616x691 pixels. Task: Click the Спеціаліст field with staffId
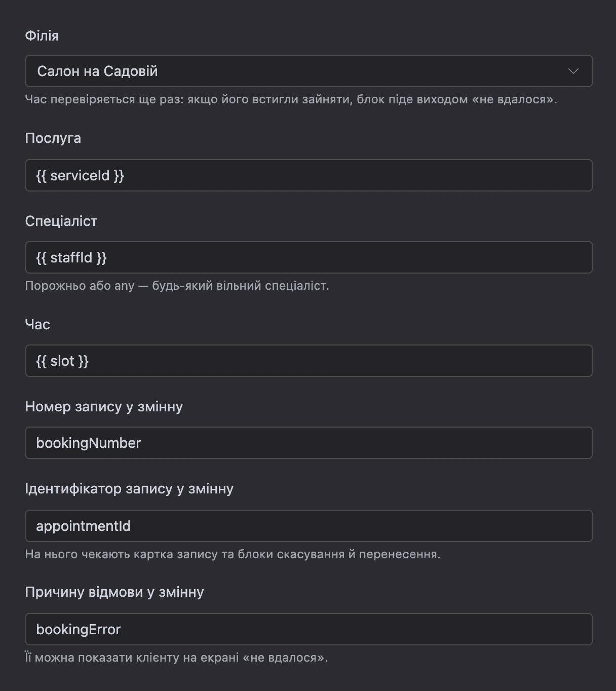point(309,257)
